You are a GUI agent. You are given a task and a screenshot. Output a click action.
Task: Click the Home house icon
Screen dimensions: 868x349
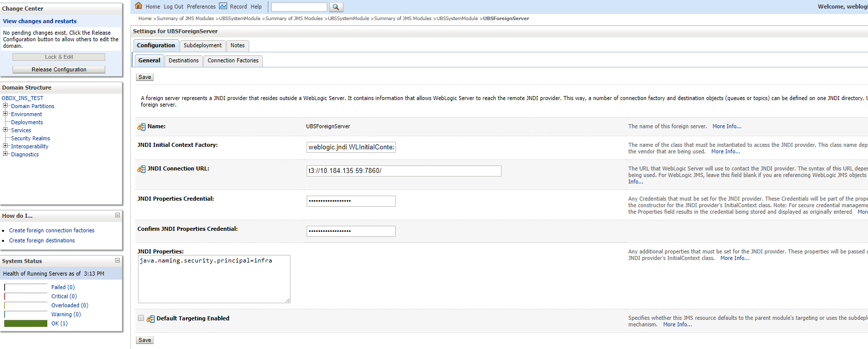click(138, 6)
